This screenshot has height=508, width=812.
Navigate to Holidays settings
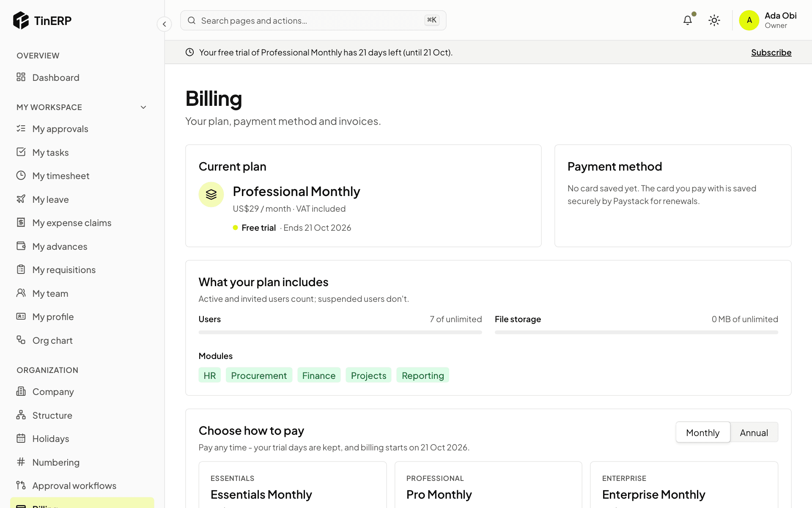(82, 438)
